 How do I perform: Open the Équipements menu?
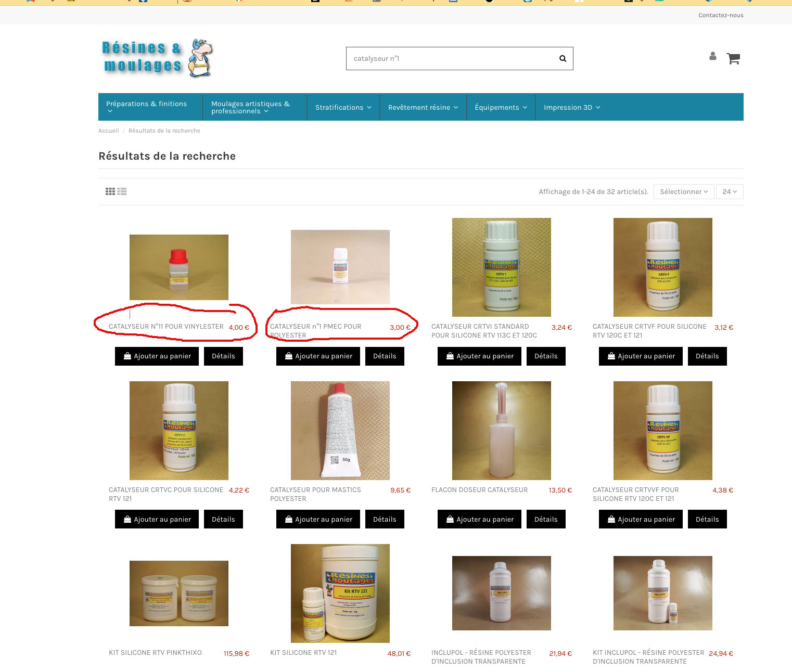501,107
